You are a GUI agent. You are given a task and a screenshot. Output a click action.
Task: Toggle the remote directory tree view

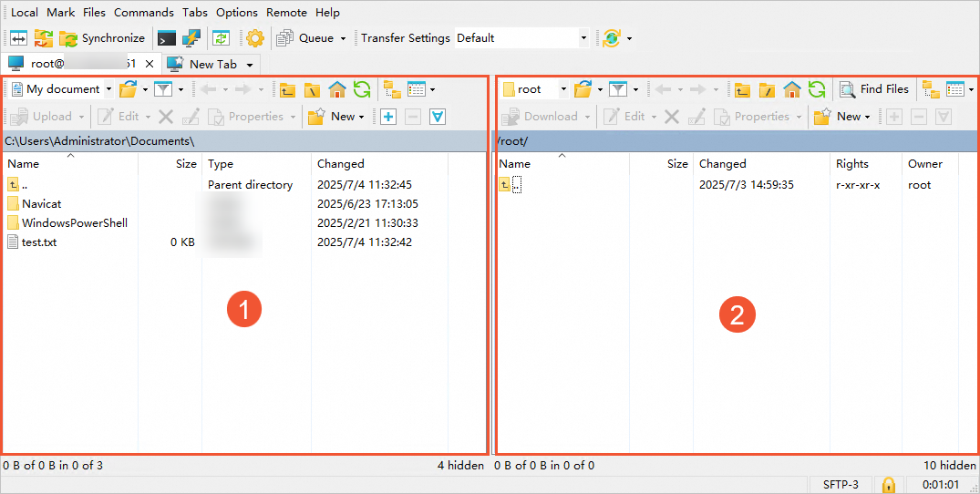point(930,89)
